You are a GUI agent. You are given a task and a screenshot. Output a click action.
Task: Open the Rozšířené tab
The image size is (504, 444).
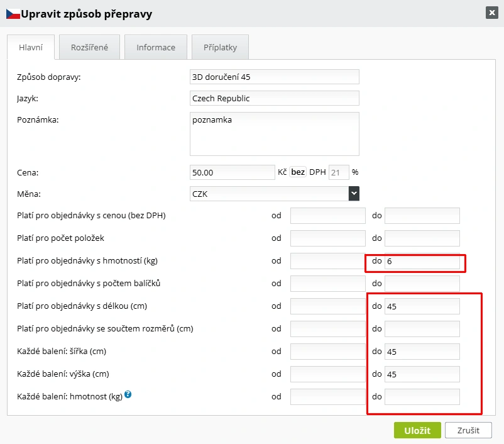pyautogui.click(x=89, y=47)
